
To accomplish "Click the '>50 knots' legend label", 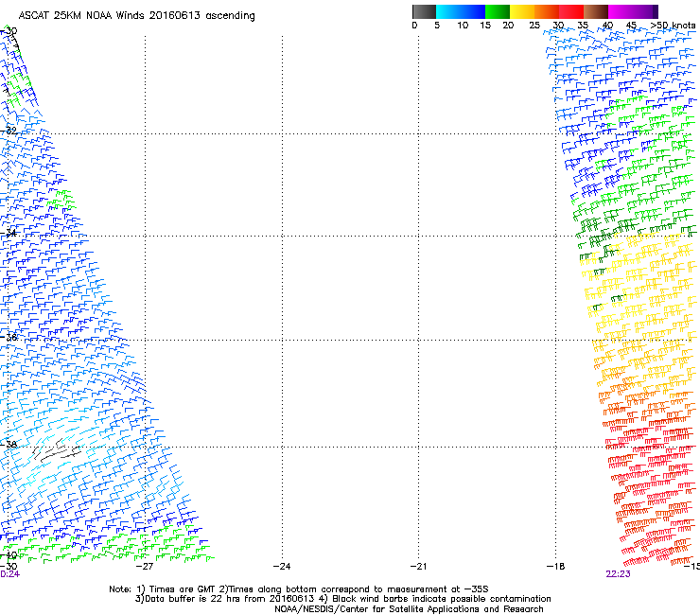I will point(673,26).
